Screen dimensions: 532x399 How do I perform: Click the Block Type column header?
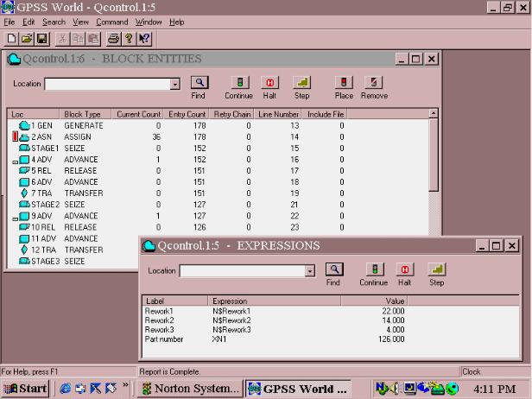[x=85, y=114]
